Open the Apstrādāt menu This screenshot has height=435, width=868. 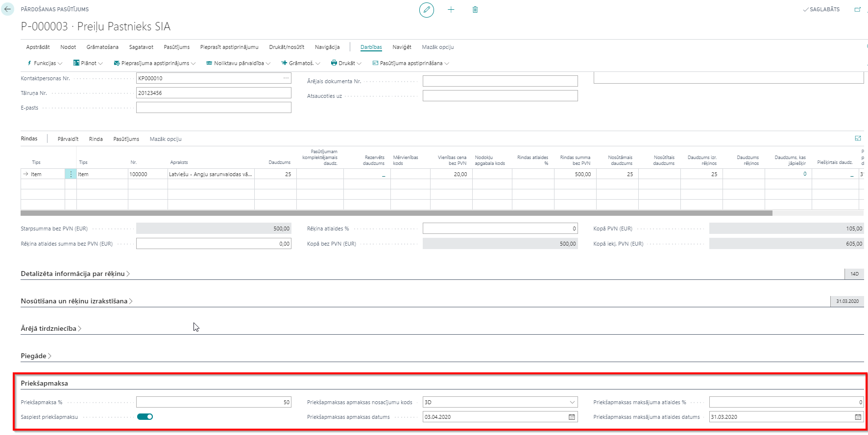coord(38,47)
